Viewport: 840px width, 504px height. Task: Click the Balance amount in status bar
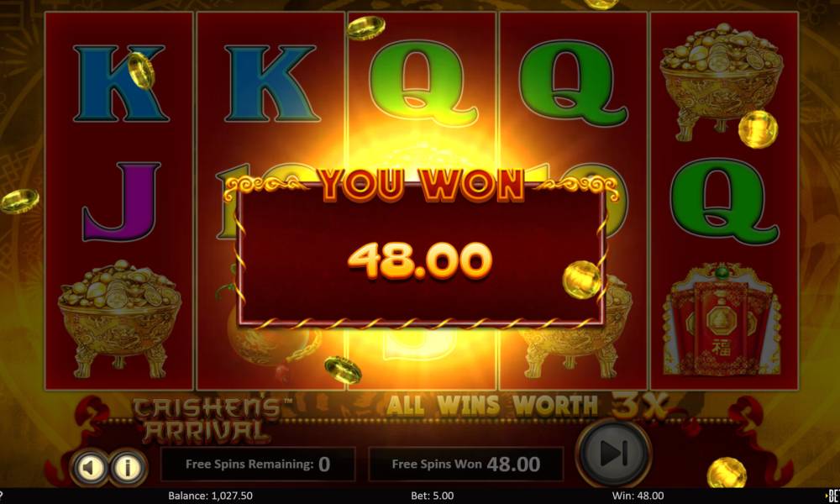(211, 496)
